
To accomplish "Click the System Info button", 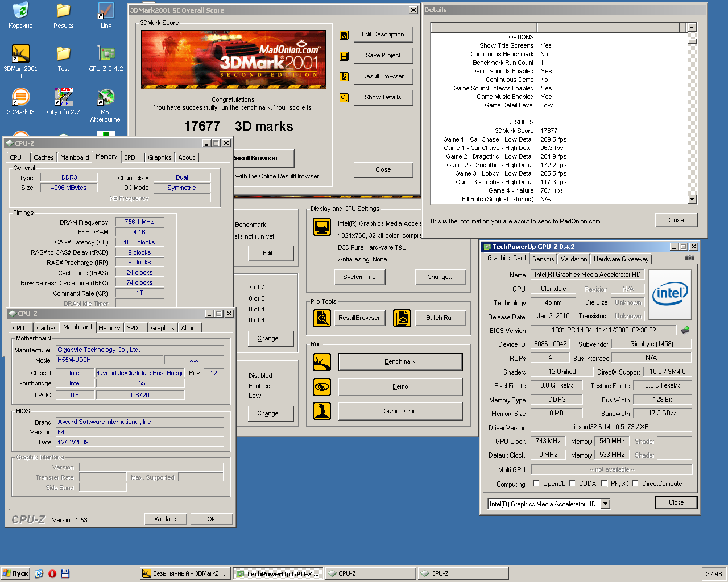I will click(359, 277).
